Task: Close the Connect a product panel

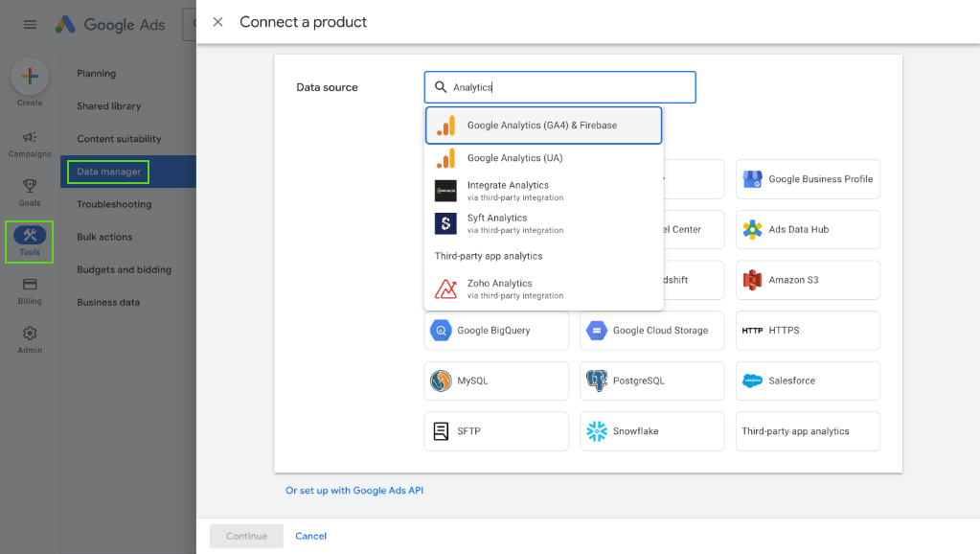Action: click(x=217, y=22)
